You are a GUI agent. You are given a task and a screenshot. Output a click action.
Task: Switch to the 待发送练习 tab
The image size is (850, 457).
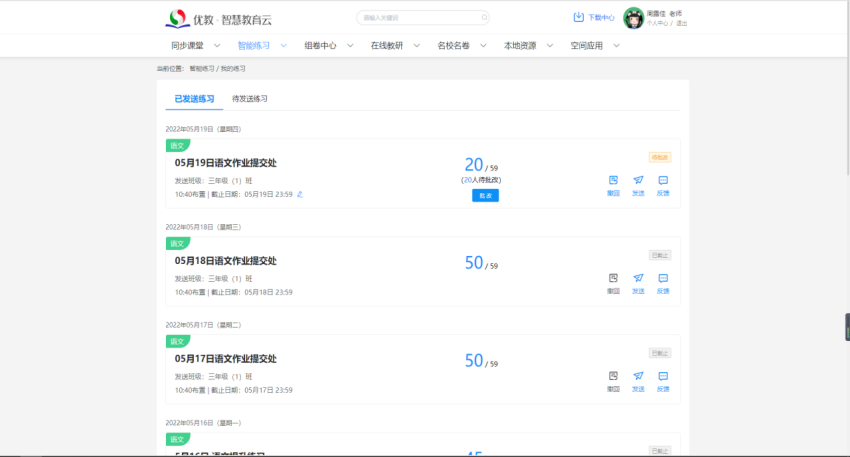(x=249, y=99)
